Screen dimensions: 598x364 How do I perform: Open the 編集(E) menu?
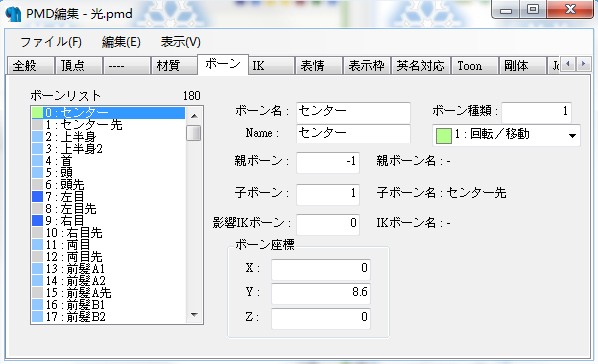(121, 42)
